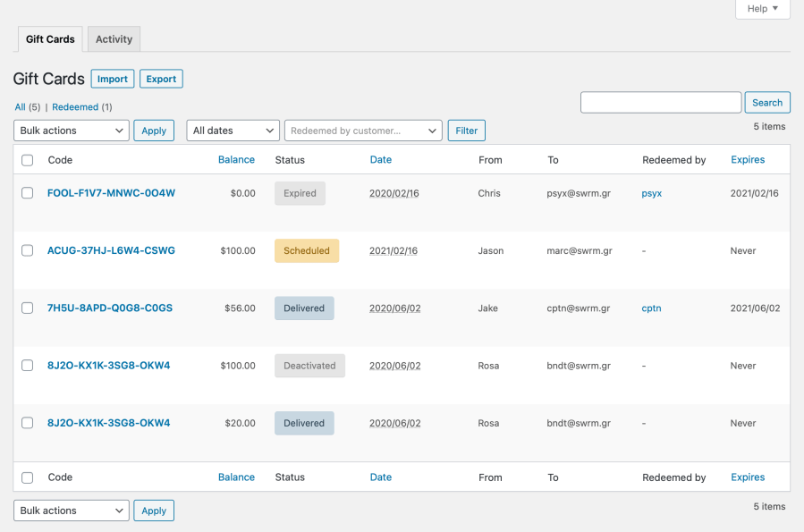
Task: Click the Import button
Action: point(112,78)
